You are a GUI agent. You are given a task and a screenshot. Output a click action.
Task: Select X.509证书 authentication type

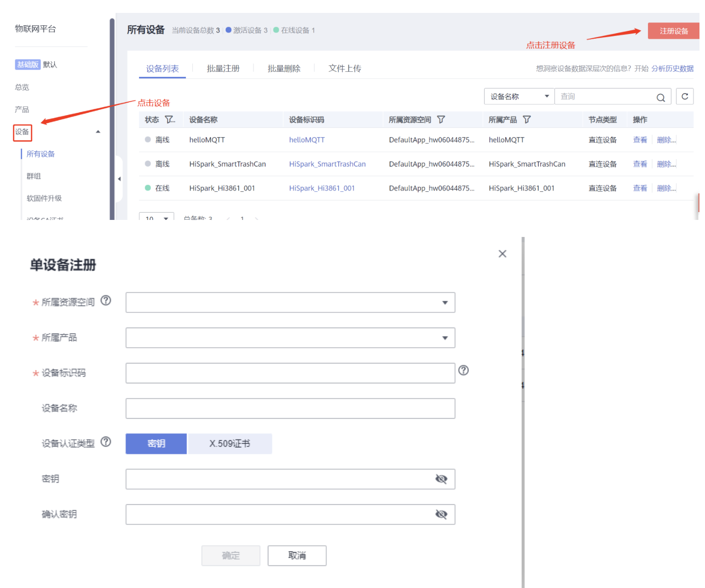pyautogui.click(x=230, y=444)
